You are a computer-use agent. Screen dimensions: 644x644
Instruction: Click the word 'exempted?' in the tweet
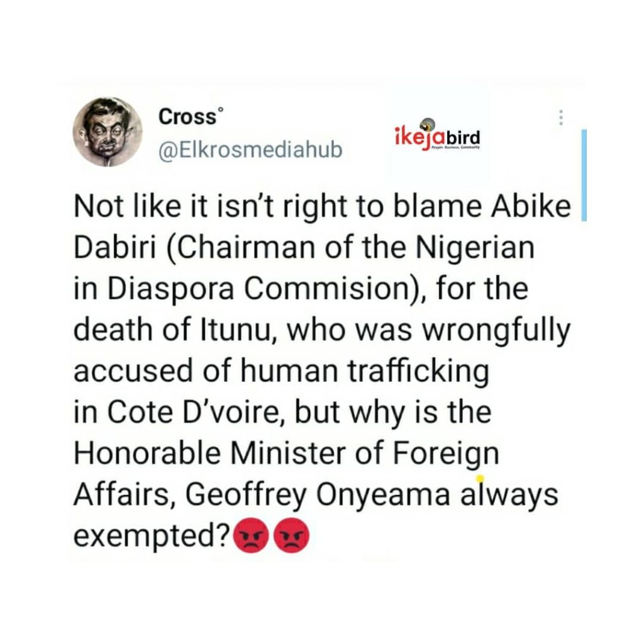pyautogui.click(x=150, y=537)
